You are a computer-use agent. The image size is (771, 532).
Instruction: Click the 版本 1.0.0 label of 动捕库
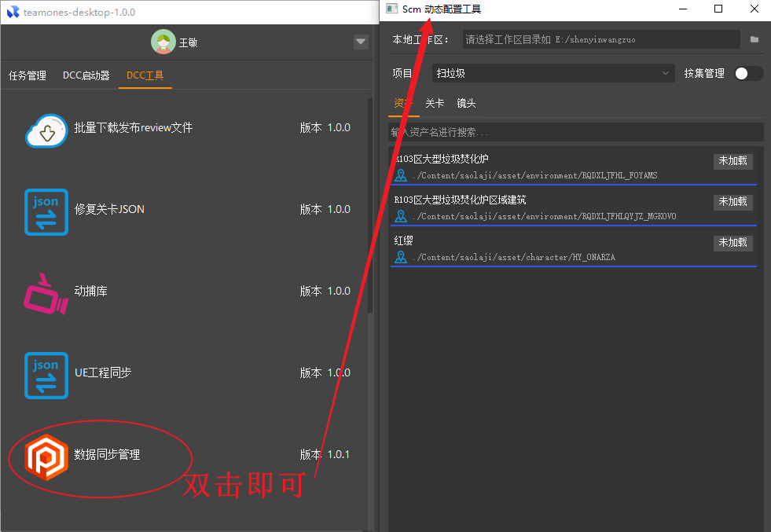coord(325,291)
